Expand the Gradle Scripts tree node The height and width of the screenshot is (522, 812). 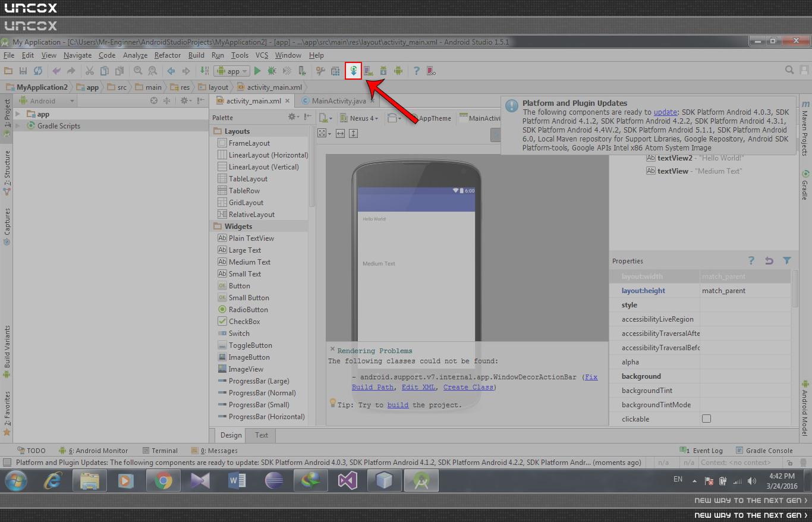pyautogui.click(x=18, y=126)
